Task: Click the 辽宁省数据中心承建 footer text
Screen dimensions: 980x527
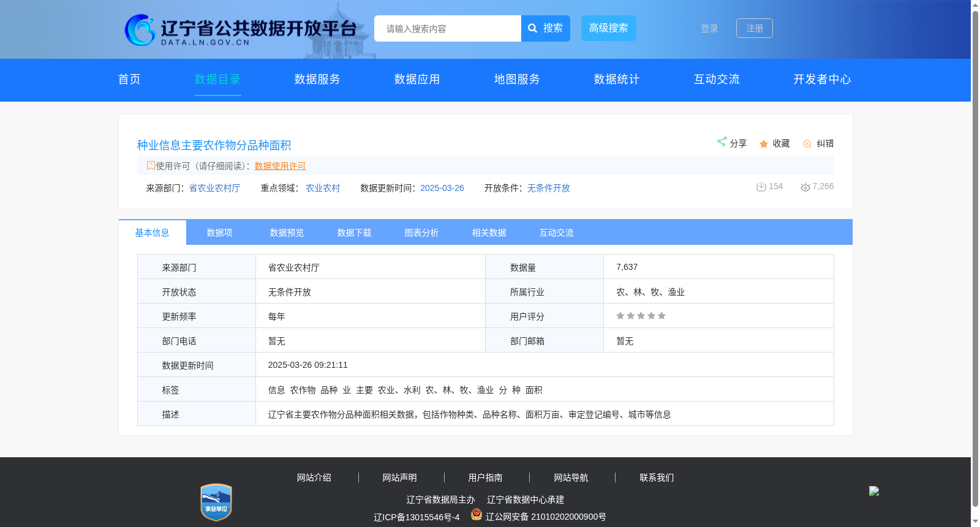Action: tap(526, 499)
